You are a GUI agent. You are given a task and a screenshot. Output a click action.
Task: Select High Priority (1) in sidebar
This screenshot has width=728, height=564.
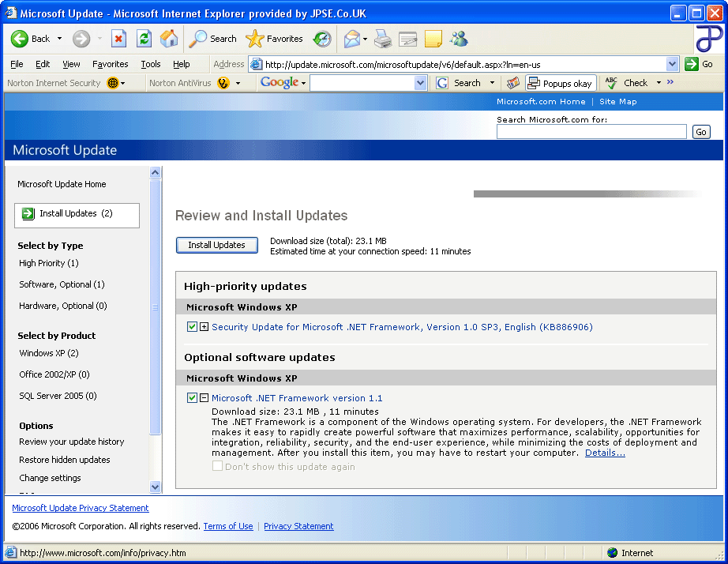[49, 263]
